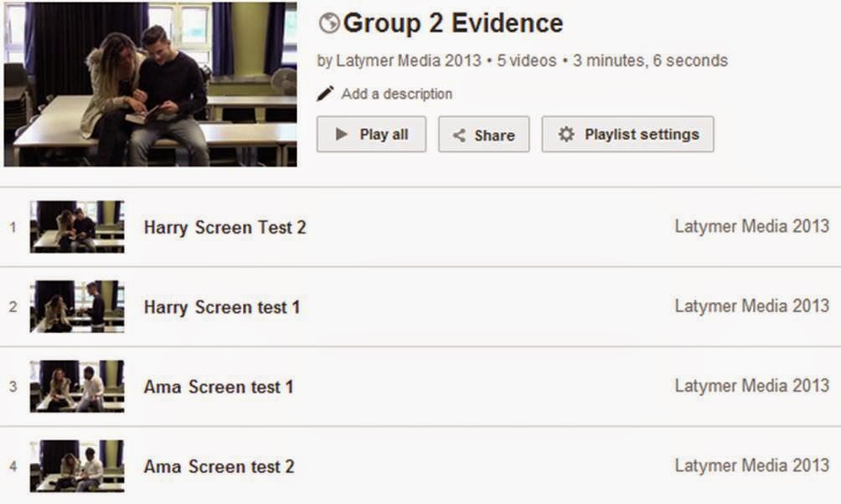Screen dimensions: 841x504
Task: Open the Ama Screen test 1 thumbnail
Action: point(77,386)
